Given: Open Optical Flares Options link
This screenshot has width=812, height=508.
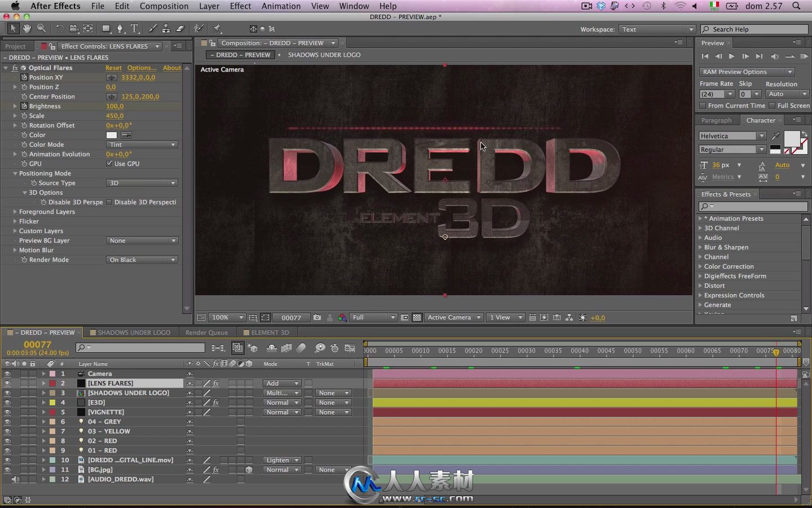Looking at the screenshot, I should tap(142, 68).
